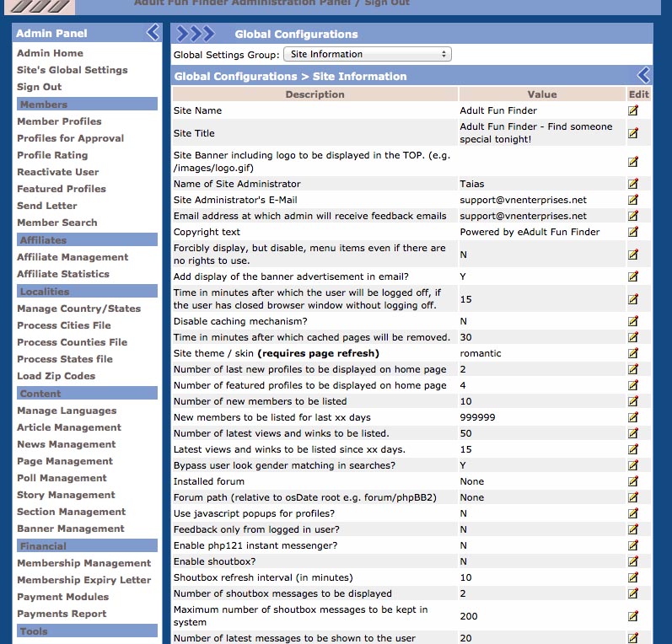The width and height of the screenshot is (672, 644).
Task: Edit new members last xx days
Action: (x=633, y=417)
